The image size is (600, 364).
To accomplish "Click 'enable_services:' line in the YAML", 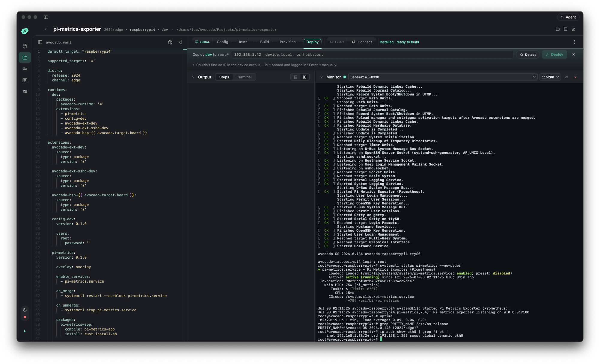I will (x=73, y=277).
